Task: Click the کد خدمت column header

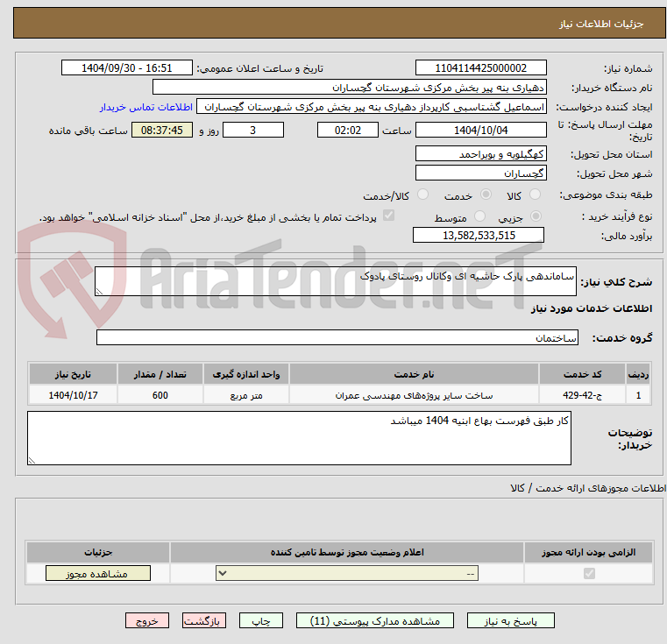Action: pyautogui.click(x=582, y=374)
